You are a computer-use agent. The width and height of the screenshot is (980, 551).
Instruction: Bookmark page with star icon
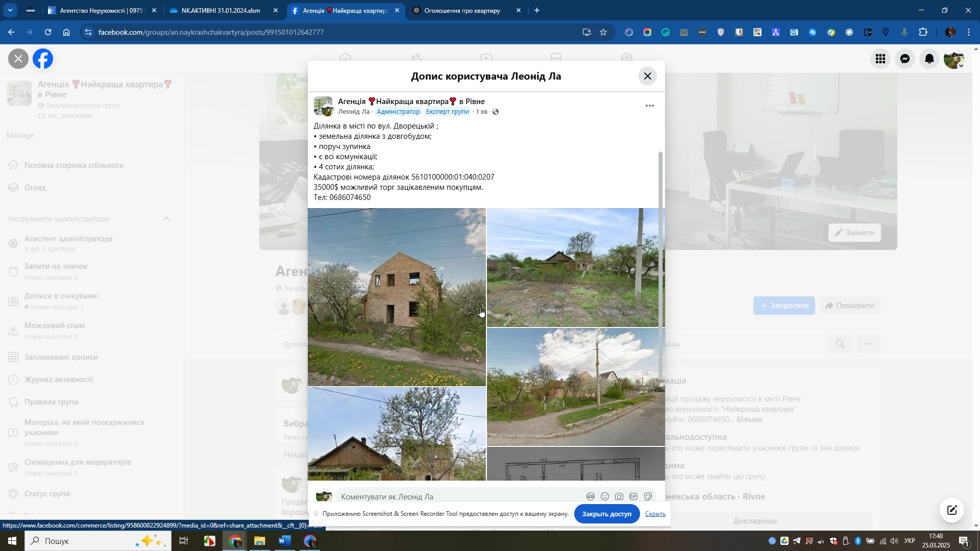pos(603,32)
